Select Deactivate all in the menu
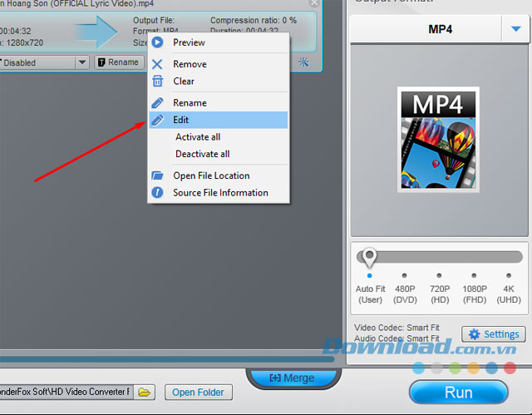Screen dimensions: 532x415 click(x=219, y=154)
